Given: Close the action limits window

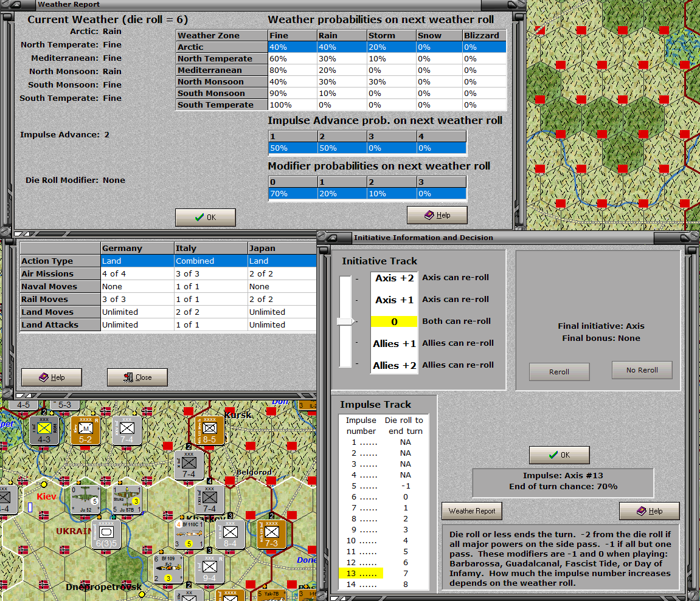Looking at the screenshot, I should 137,377.
